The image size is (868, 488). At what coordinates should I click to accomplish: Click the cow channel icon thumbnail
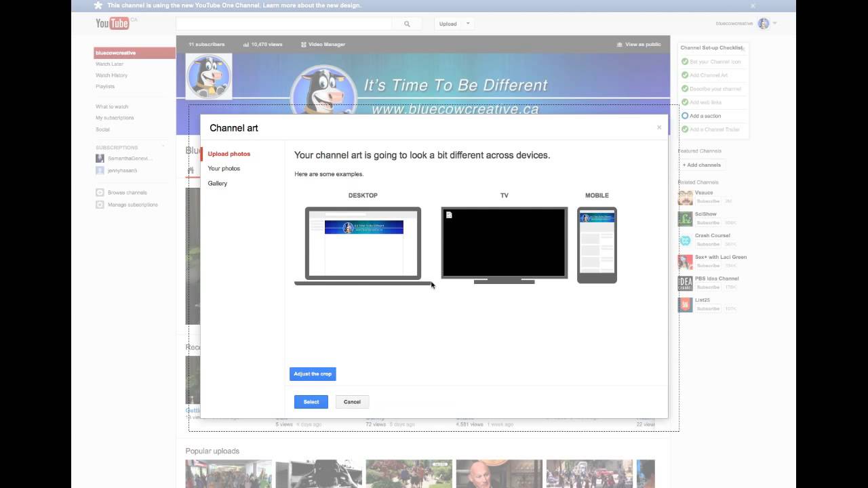pyautogui.click(x=209, y=77)
